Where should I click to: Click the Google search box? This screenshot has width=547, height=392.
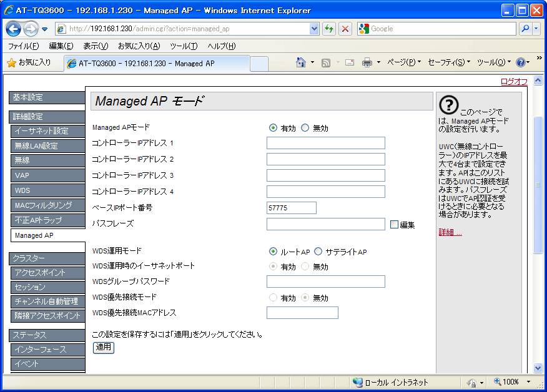436,29
